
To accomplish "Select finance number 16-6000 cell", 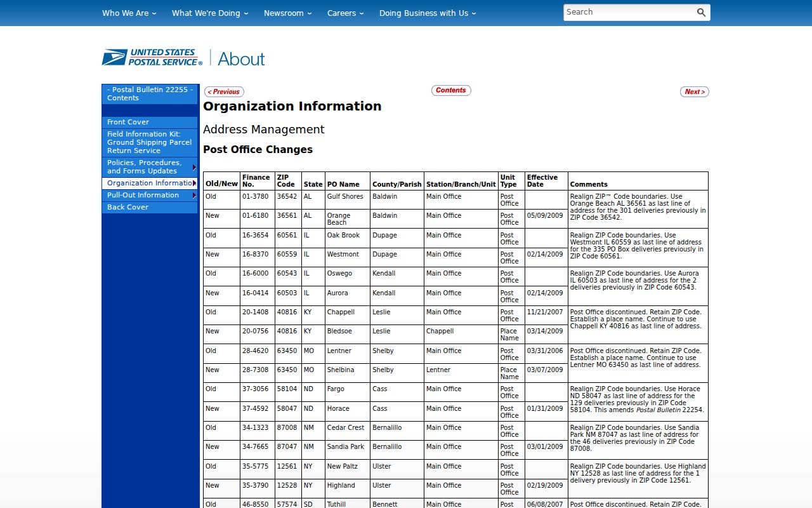I will [257, 277].
